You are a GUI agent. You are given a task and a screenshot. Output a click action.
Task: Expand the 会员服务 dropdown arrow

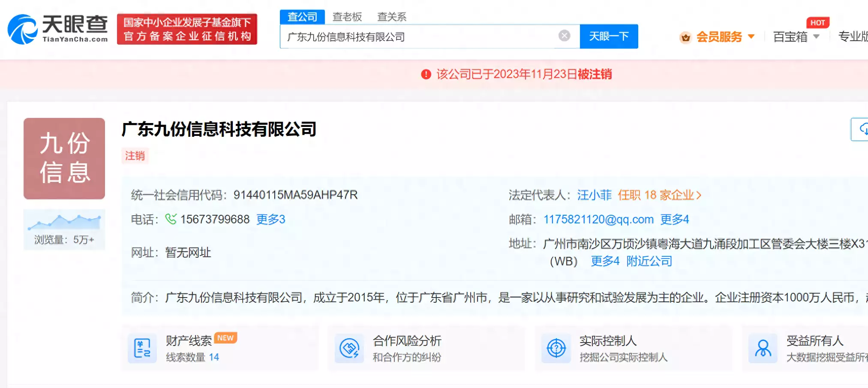pos(751,36)
